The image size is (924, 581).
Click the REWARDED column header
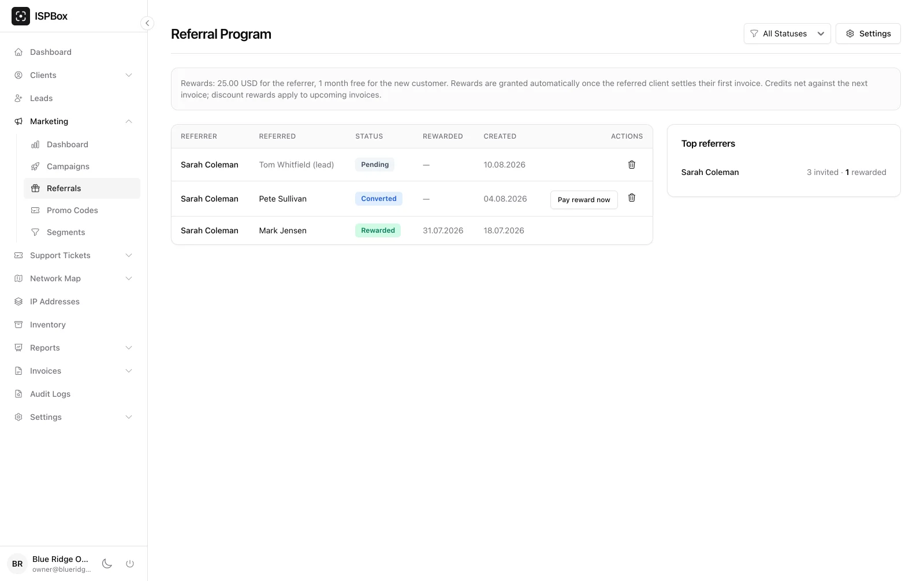tap(443, 136)
